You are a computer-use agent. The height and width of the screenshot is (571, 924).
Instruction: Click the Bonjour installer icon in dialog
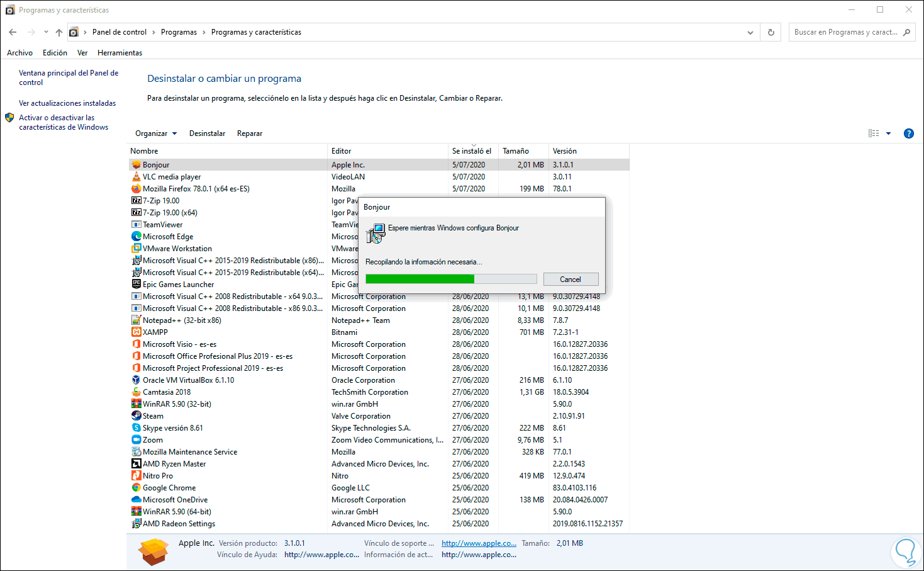(x=376, y=234)
